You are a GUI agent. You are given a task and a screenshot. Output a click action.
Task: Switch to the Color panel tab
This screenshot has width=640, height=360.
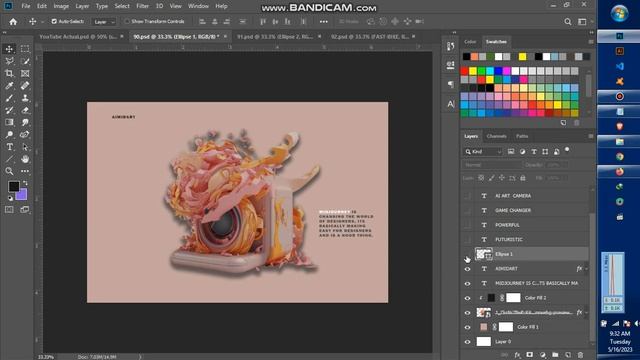470,42
